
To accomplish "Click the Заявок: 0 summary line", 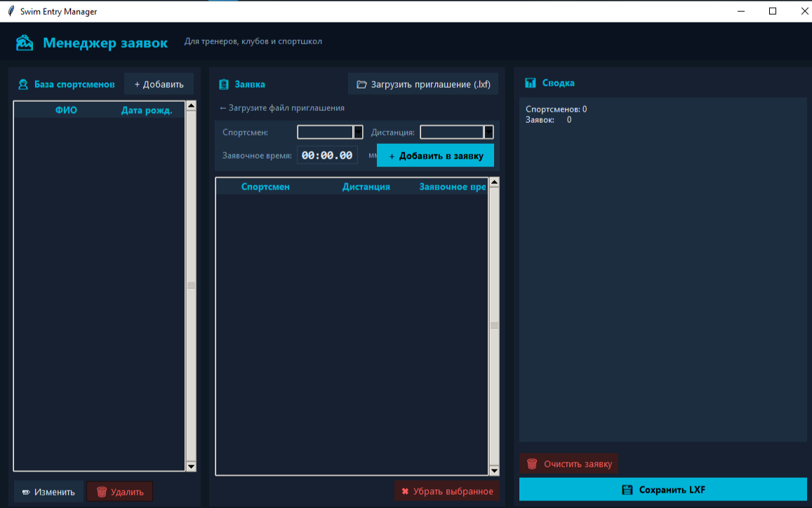I will [x=548, y=119].
